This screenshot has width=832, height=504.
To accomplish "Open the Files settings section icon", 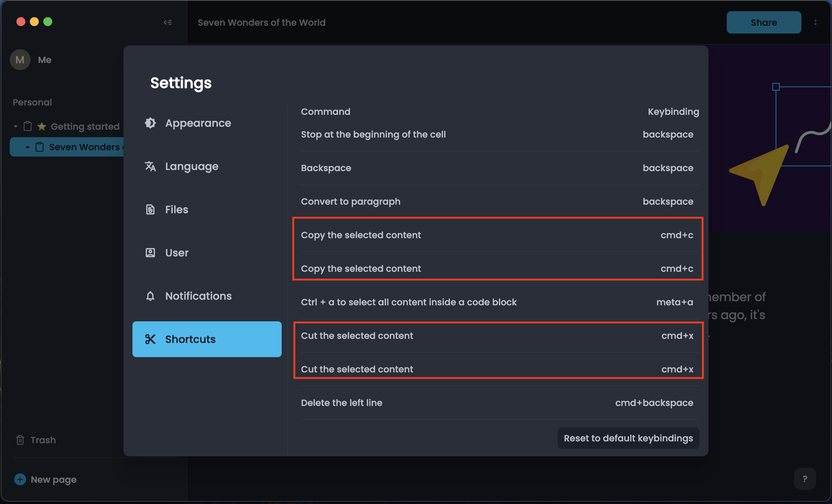I will (x=150, y=209).
